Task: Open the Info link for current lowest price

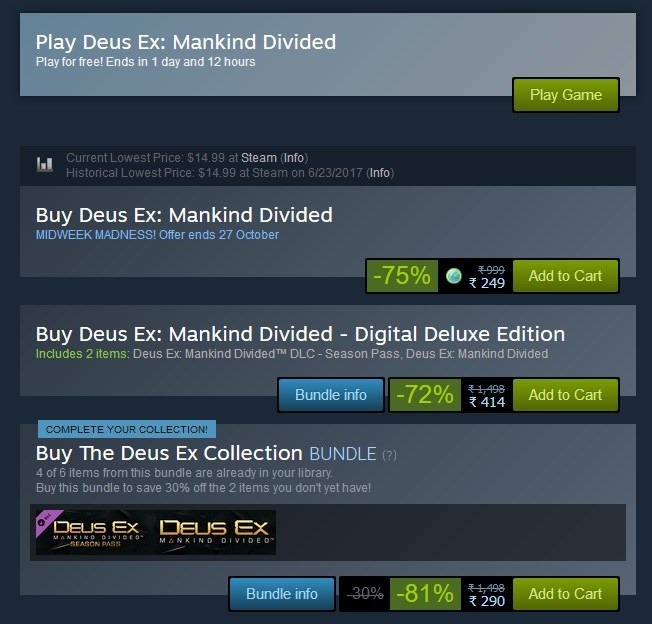Action: click(x=294, y=158)
